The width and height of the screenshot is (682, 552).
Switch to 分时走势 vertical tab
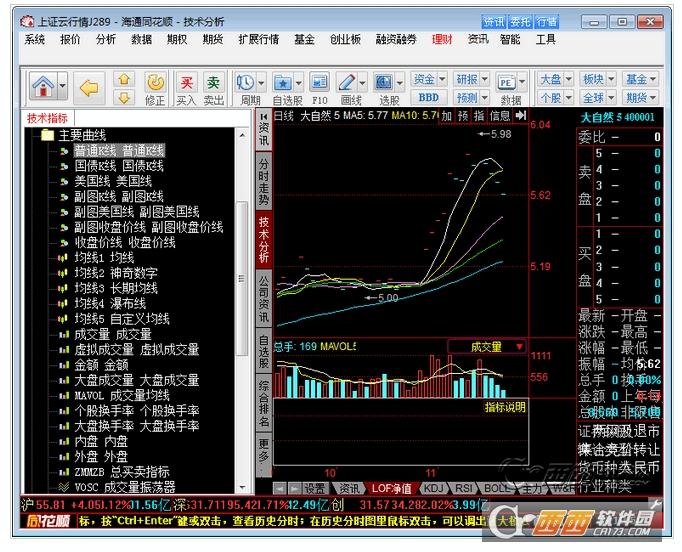pyautogui.click(x=264, y=182)
